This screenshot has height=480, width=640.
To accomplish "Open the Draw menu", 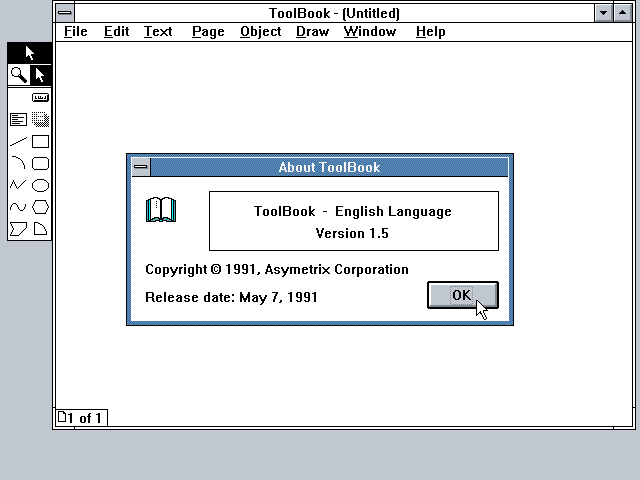I will click(x=312, y=32).
